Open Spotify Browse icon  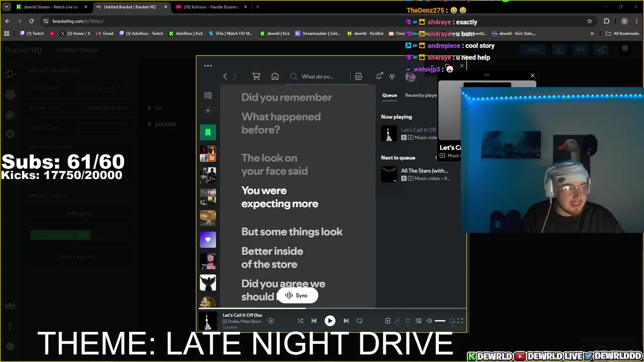[358, 76]
